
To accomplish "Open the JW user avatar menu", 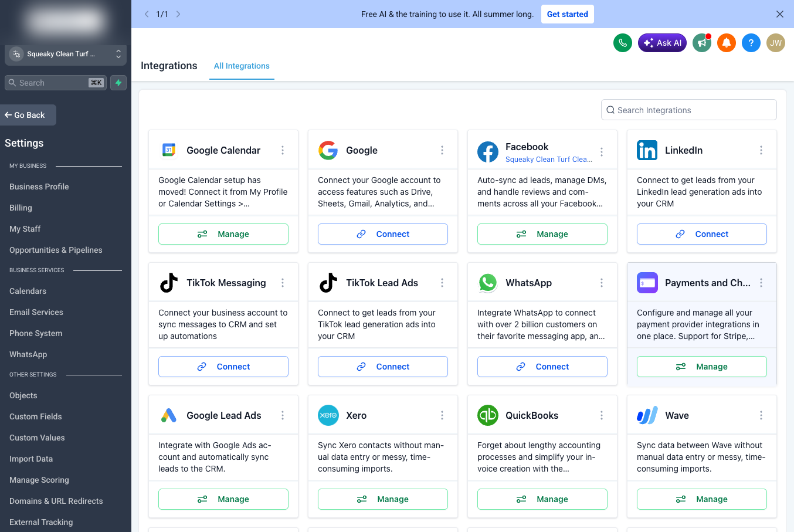I will (776, 43).
